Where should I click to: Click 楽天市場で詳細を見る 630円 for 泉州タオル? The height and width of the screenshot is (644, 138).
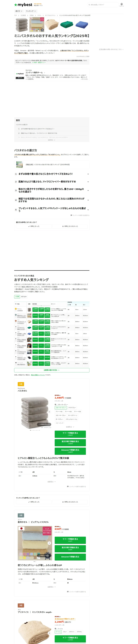click(70, 548)
